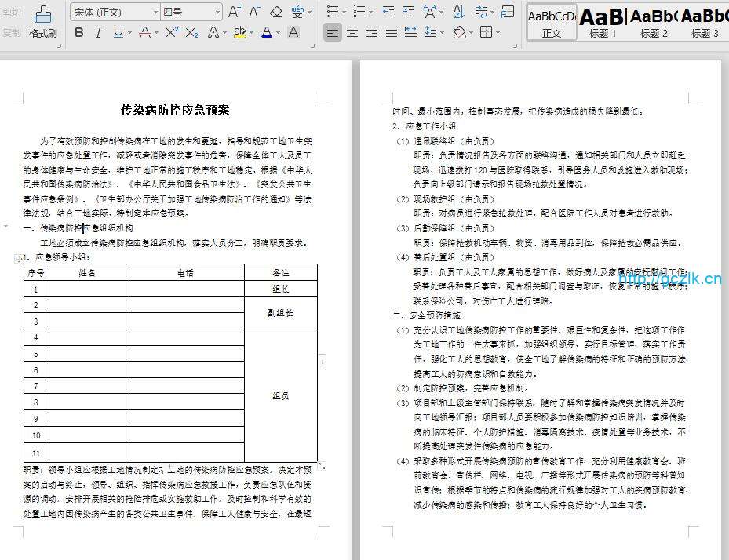Increase font size with A+ icon
This screenshot has width=729, height=560.
click(x=235, y=12)
